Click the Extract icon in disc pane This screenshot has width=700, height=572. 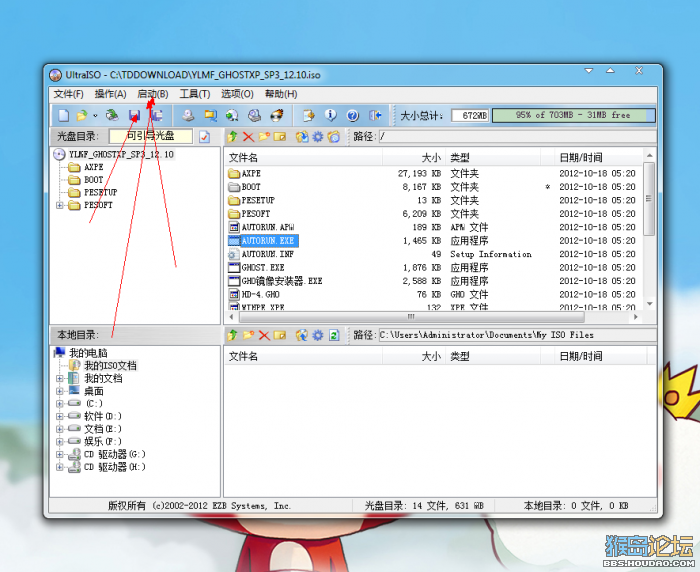pyautogui.click(x=302, y=137)
